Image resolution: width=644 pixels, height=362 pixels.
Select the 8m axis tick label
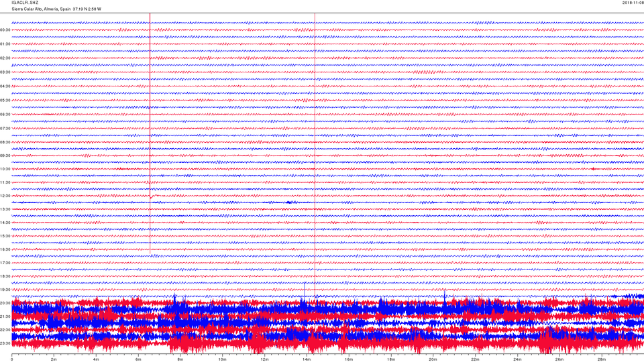pos(180,359)
